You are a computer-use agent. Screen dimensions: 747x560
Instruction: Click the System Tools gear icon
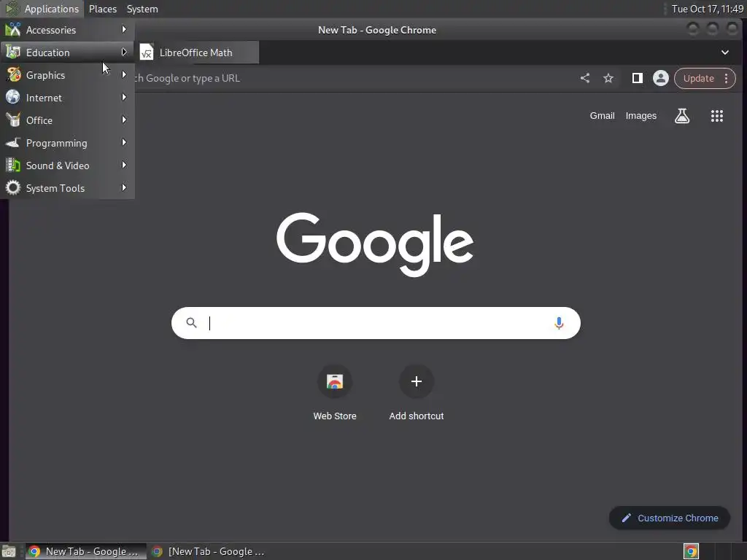point(13,187)
